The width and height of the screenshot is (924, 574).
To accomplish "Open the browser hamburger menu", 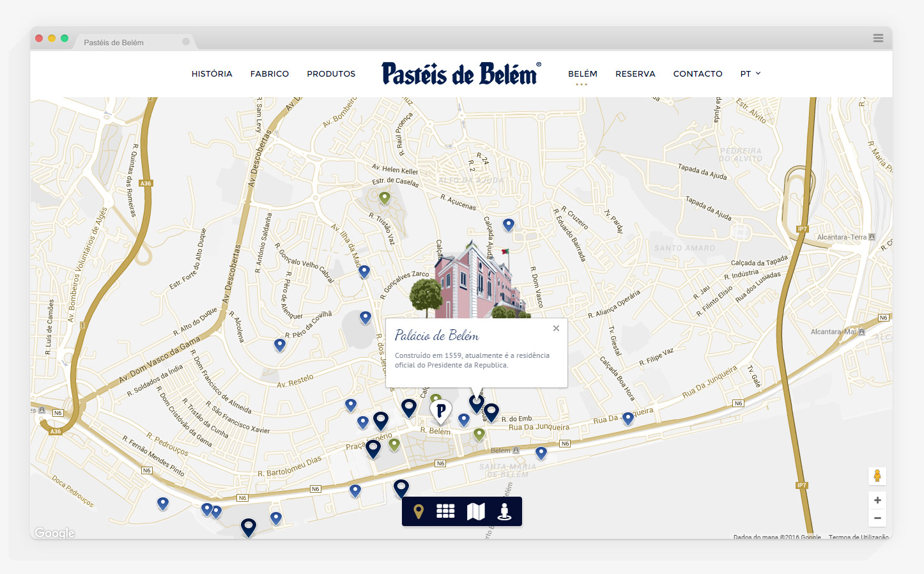I will (879, 38).
